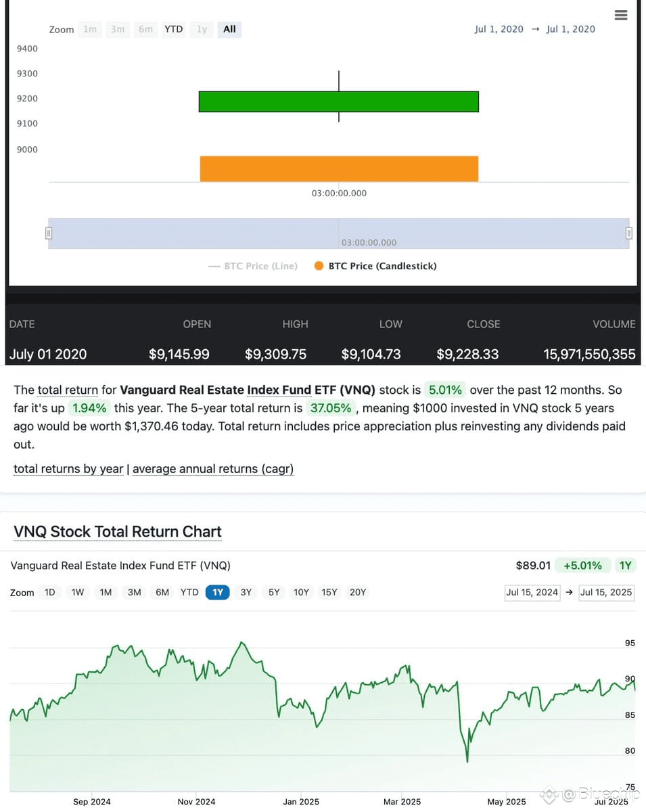The width and height of the screenshot is (646, 812).
Task: Edit the Jul 15, 2024 start date field
Action: (x=532, y=592)
